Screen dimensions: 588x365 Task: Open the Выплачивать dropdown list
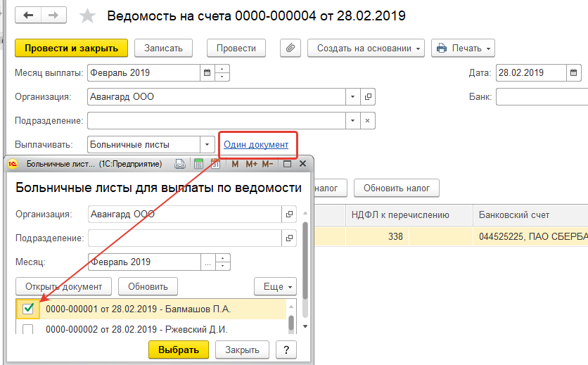207,145
